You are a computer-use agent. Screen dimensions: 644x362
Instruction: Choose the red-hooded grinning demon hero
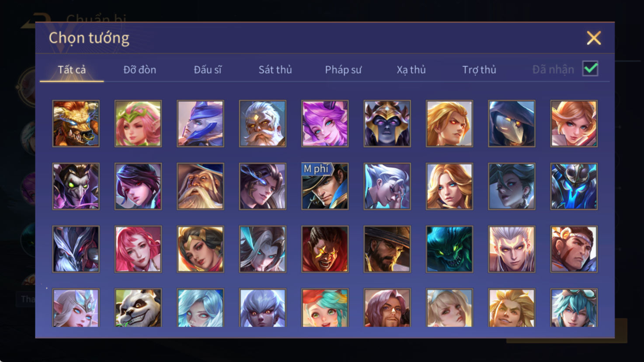[325, 249]
